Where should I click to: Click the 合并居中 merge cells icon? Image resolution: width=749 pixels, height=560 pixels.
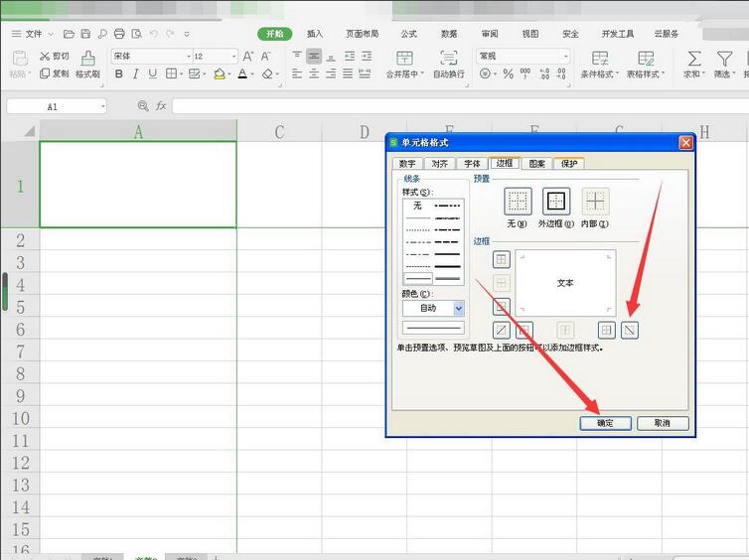404,59
